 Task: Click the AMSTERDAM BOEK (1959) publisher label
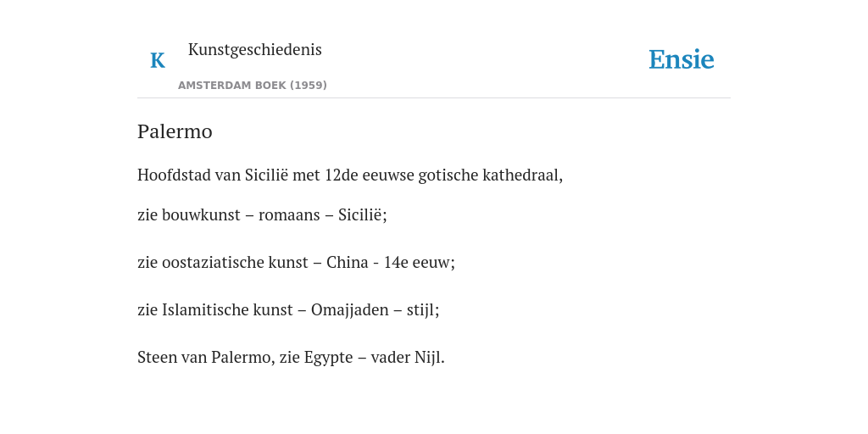(x=253, y=86)
